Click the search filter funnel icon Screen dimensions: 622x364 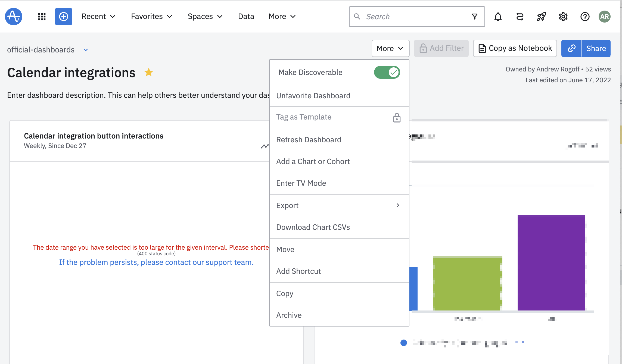tap(474, 17)
